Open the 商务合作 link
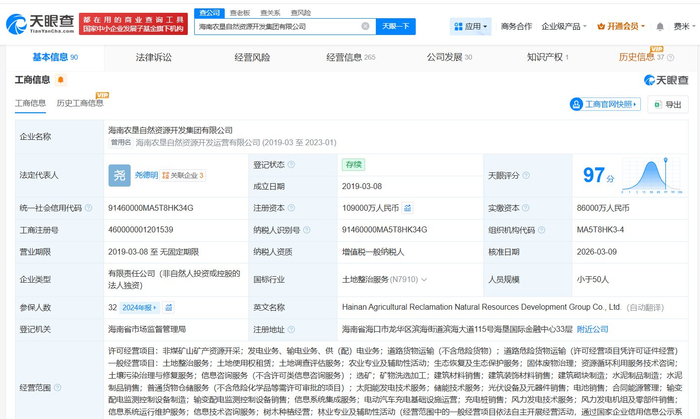 coord(516,26)
